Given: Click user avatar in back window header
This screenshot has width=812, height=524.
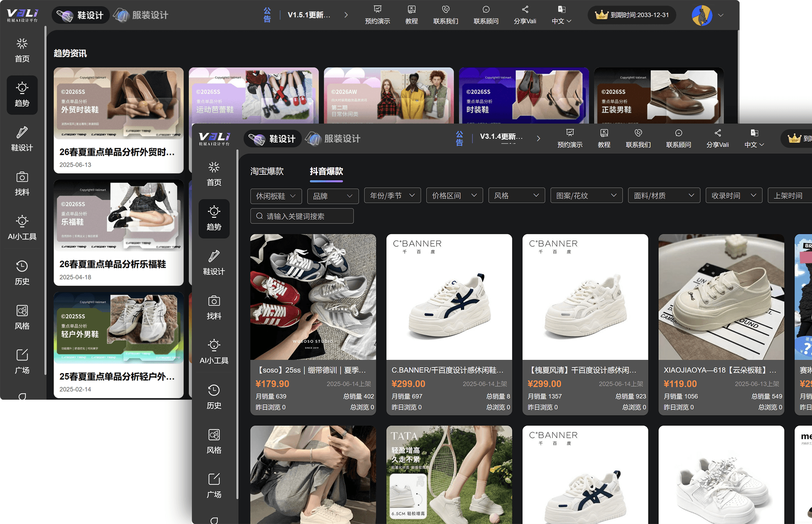Looking at the screenshot, I should [702, 15].
